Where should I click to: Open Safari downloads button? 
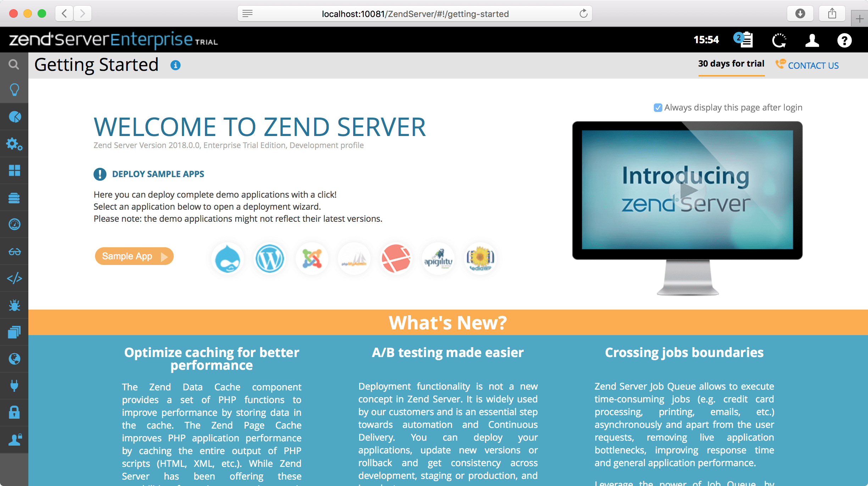pyautogui.click(x=800, y=14)
